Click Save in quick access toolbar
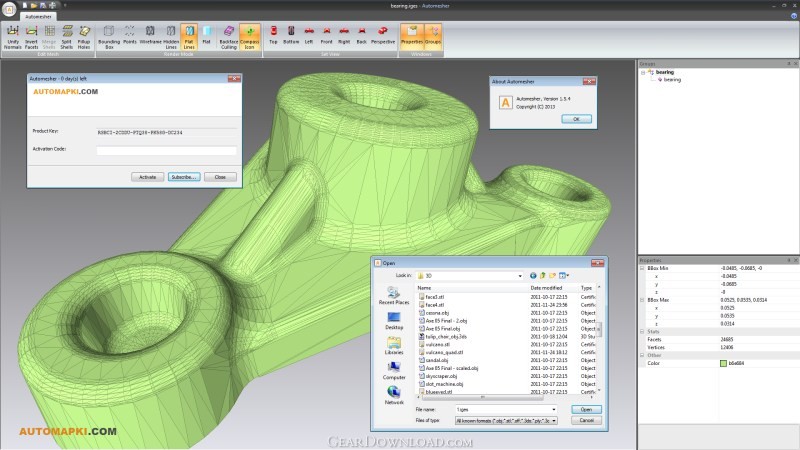The image size is (800, 450). (x=43, y=6)
